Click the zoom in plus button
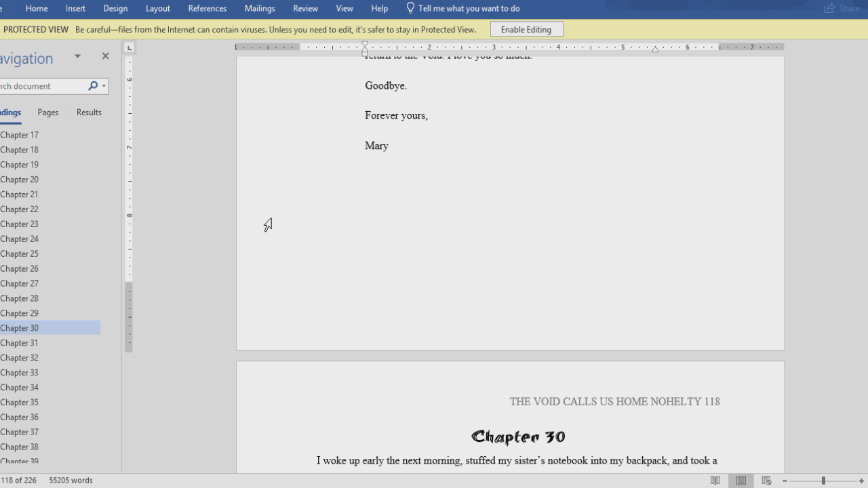Screen dimensions: 868x488 click(862, 481)
